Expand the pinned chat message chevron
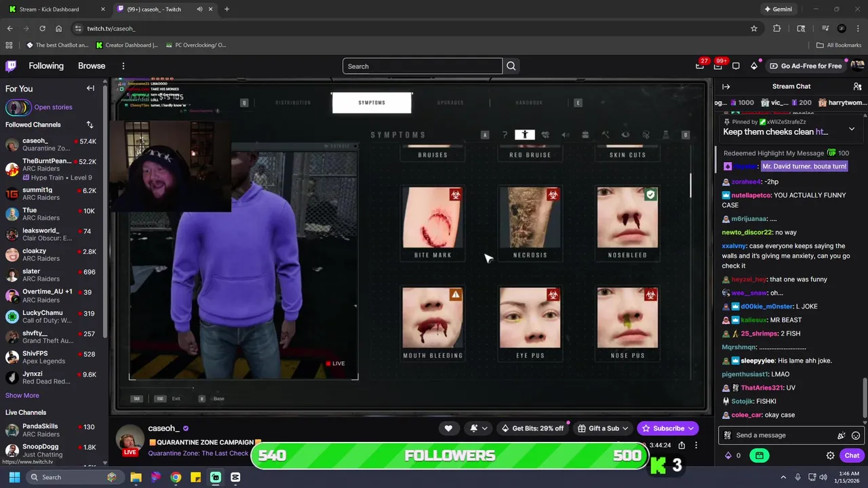Screen dimensions: 868x488 tap(852, 129)
